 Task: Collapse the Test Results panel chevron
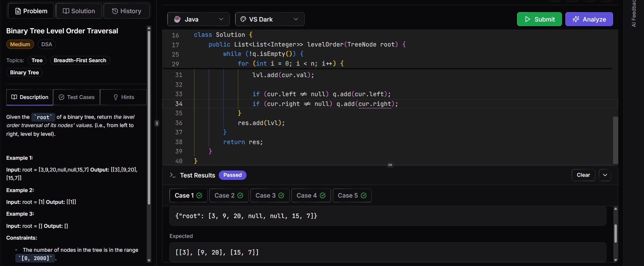(x=605, y=175)
